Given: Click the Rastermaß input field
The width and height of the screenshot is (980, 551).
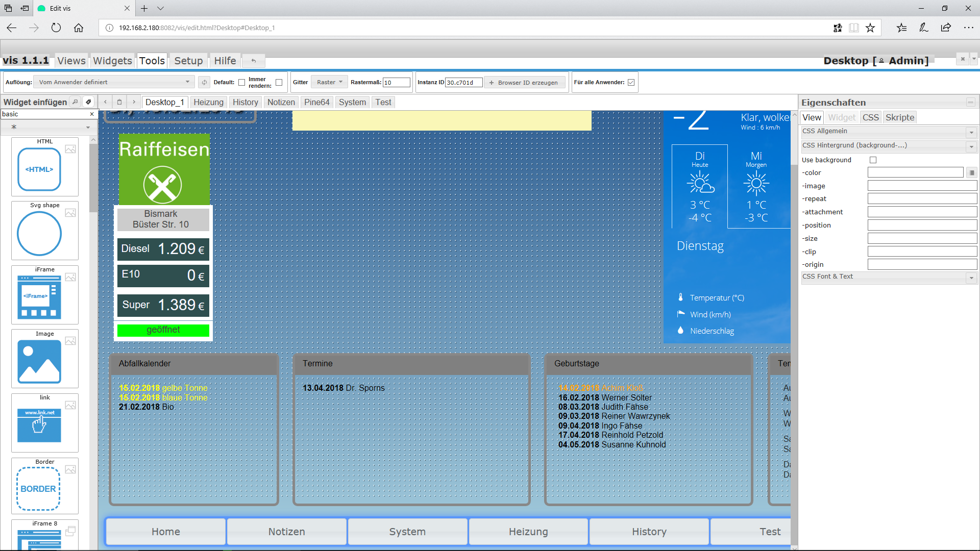Looking at the screenshot, I should [396, 83].
